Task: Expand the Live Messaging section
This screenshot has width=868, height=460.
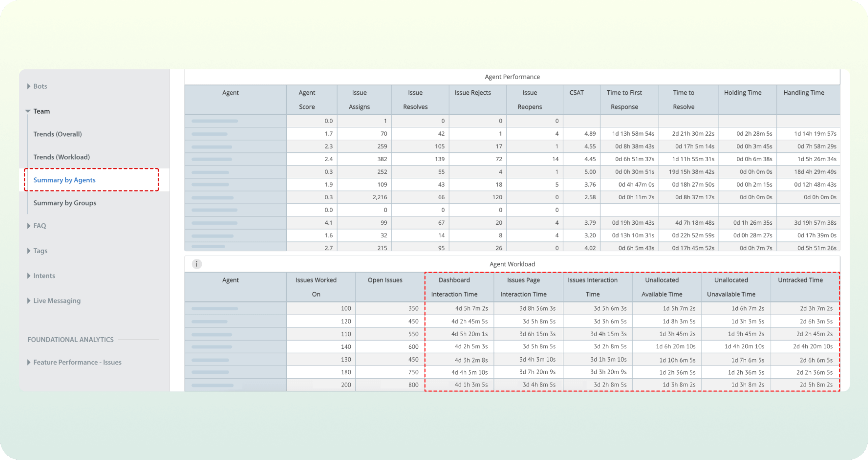Action: point(56,300)
